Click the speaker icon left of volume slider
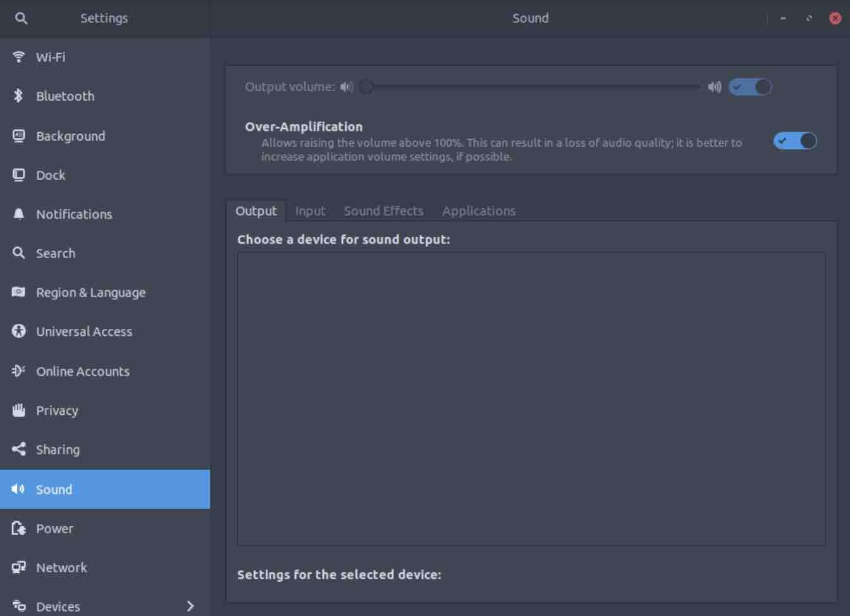This screenshot has width=850, height=616. tap(346, 87)
